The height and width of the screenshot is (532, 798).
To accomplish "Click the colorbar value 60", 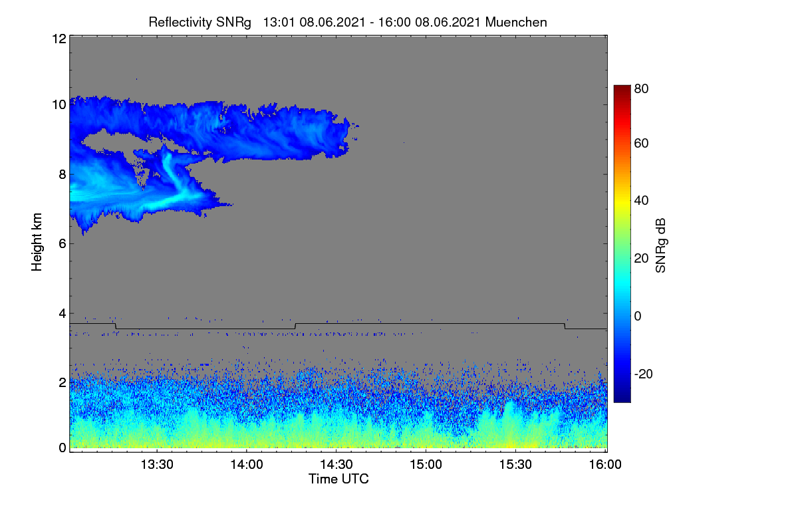I will click(642, 143).
